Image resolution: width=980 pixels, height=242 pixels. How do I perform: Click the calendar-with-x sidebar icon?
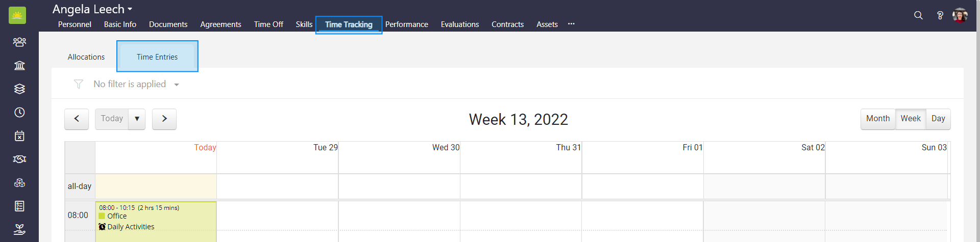click(x=19, y=136)
